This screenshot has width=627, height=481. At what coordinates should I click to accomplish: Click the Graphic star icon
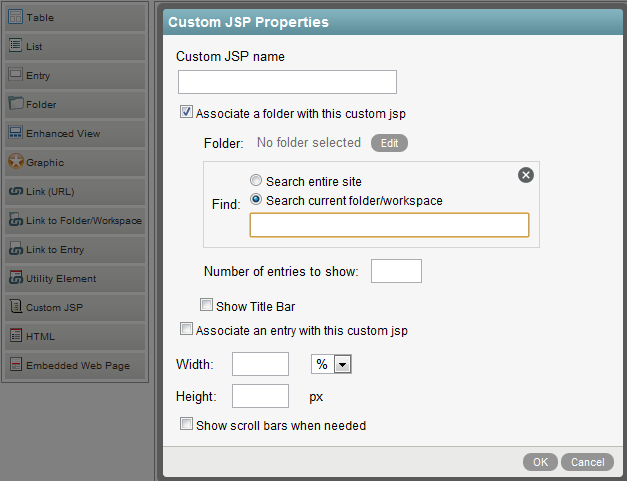click(15, 162)
